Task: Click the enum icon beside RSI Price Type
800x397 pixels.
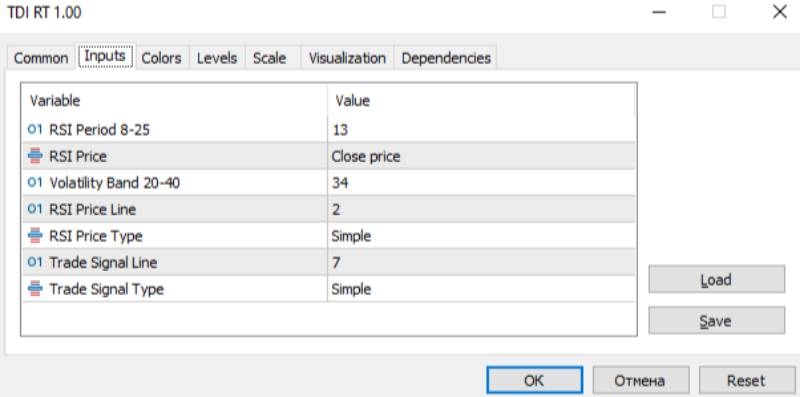Action: (35, 236)
